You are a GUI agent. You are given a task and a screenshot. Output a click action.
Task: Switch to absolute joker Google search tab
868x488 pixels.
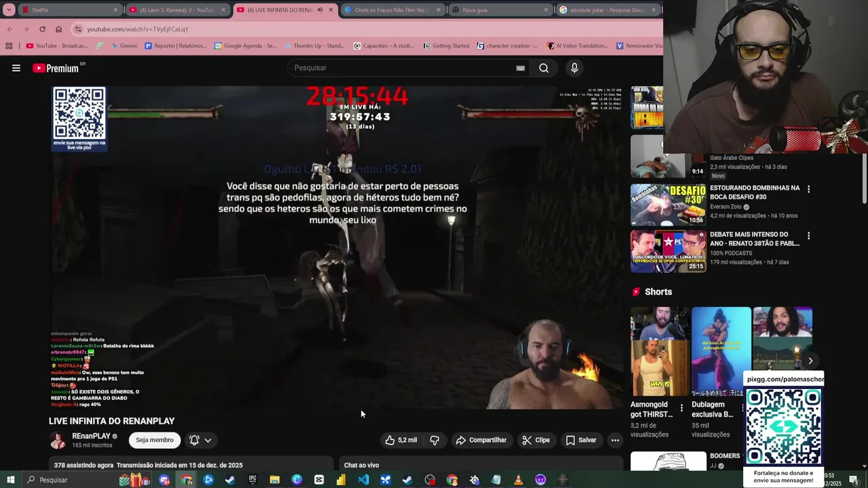point(608,10)
